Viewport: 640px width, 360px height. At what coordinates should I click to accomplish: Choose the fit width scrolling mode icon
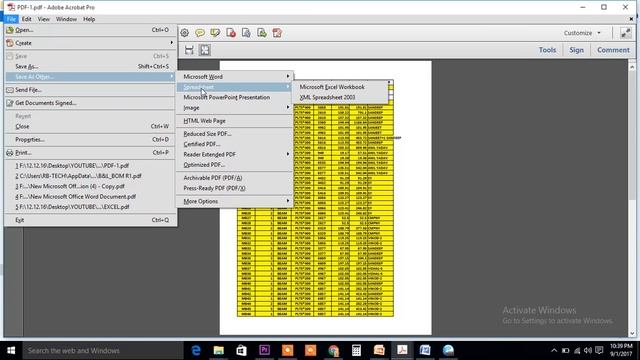click(x=189, y=50)
